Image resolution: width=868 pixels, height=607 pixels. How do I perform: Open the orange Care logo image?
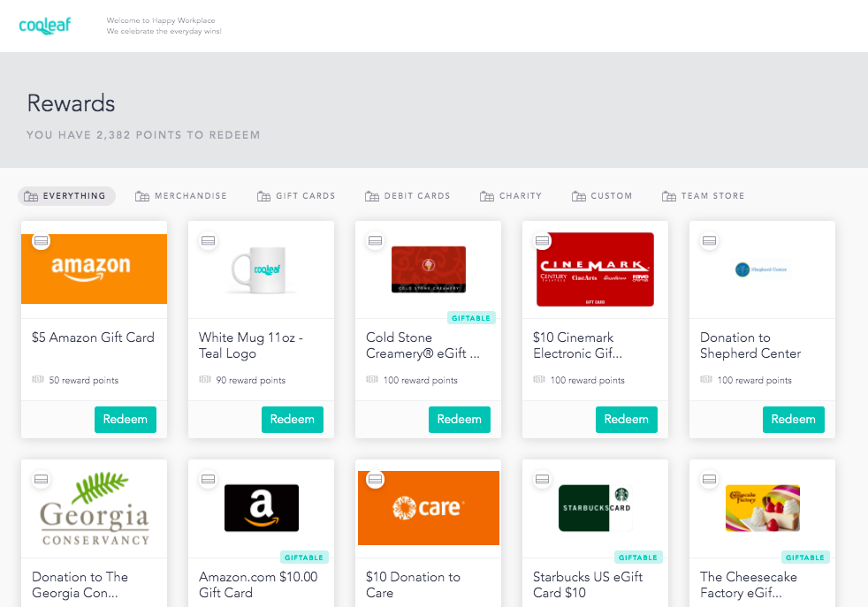pos(429,508)
